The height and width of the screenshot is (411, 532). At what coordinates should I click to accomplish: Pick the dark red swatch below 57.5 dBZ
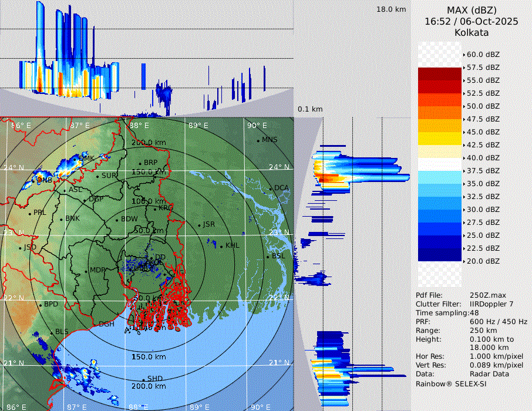coord(440,74)
